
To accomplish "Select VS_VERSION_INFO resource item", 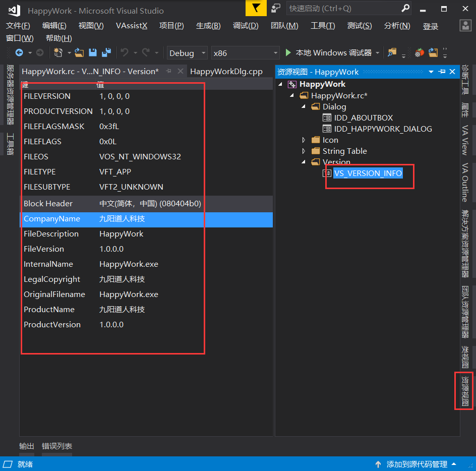I will (368, 173).
